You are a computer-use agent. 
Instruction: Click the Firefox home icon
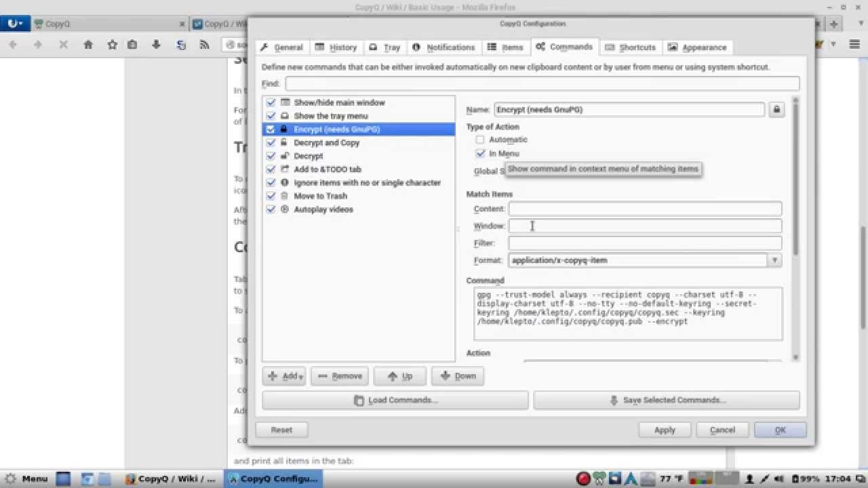pyautogui.click(x=88, y=45)
